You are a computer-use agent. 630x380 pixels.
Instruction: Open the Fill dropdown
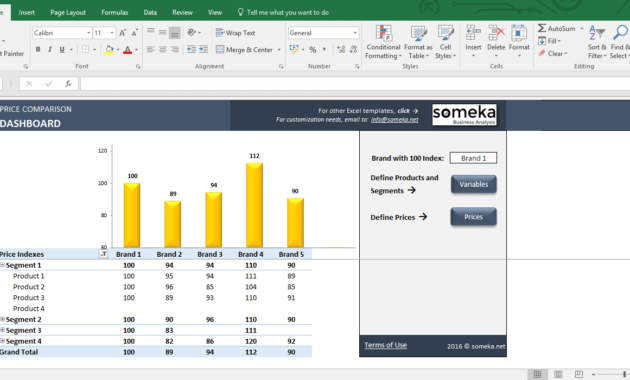549,41
